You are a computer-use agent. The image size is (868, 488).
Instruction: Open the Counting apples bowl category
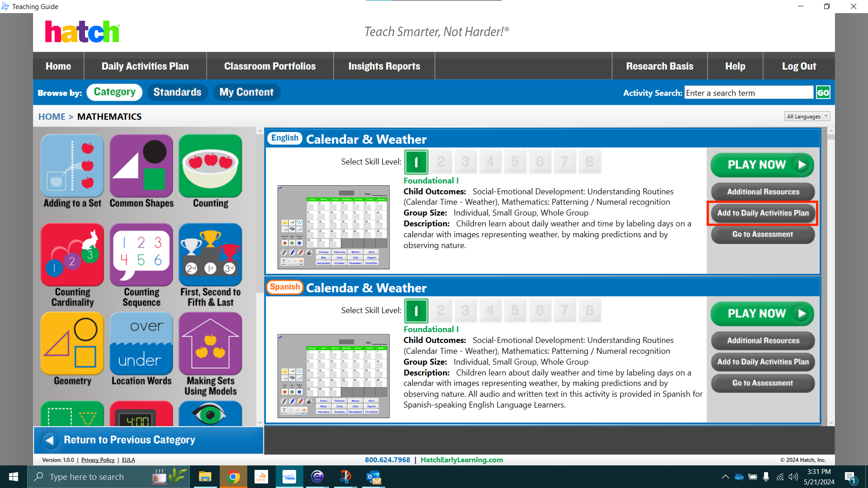point(211,171)
